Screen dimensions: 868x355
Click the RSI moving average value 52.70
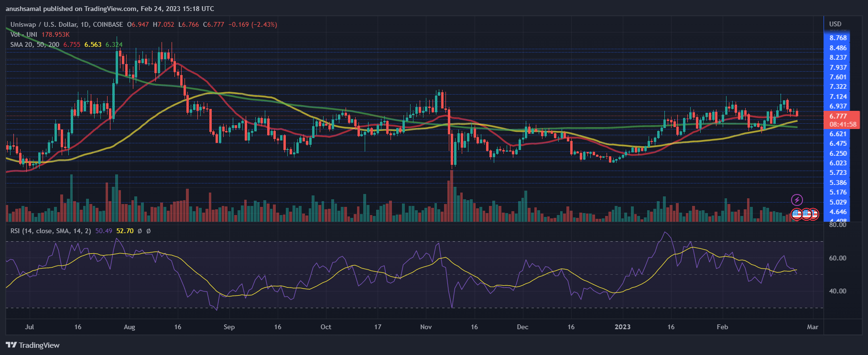[x=125, y=231]
